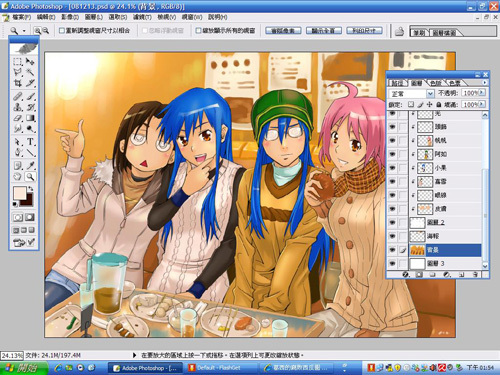Viewport: 500px width, 375px height.
Task: Hide the 海報 layer
Action: [x=392, y=236]
